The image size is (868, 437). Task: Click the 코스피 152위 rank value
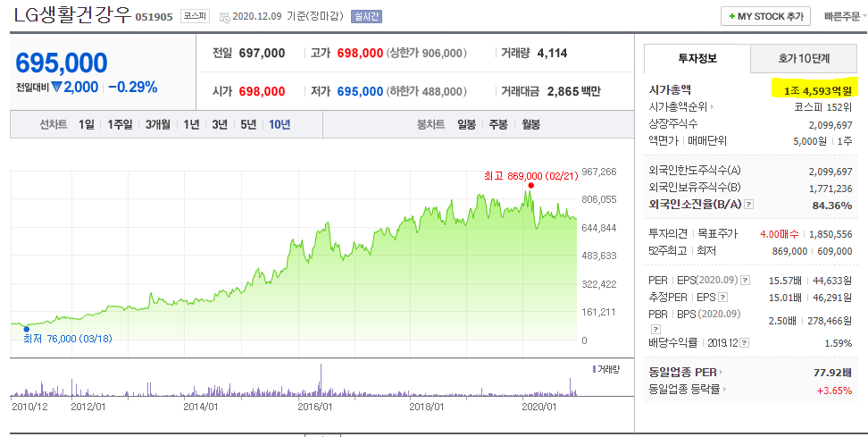click(823, 107)
